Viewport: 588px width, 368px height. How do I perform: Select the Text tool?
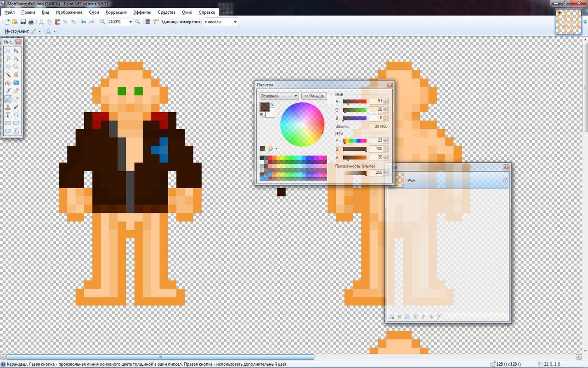click(x=8, y=115)
